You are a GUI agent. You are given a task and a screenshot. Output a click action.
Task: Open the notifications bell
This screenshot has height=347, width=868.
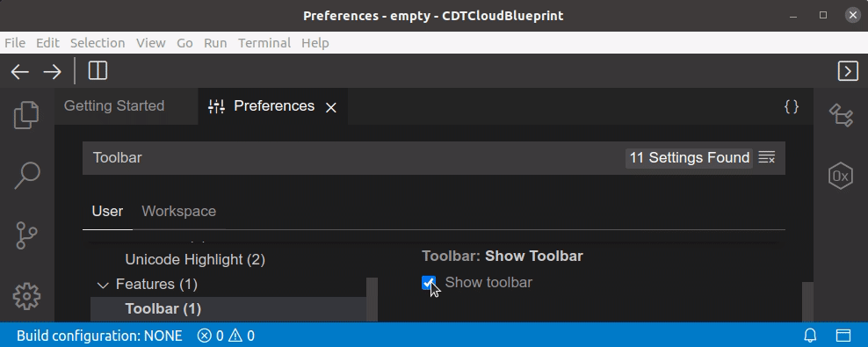click(x=810, y=336)
